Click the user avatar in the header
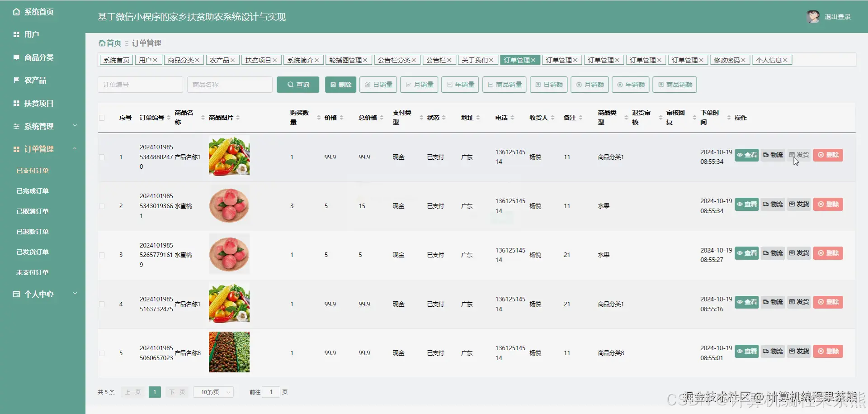868x414 pixels. (813, 17)
